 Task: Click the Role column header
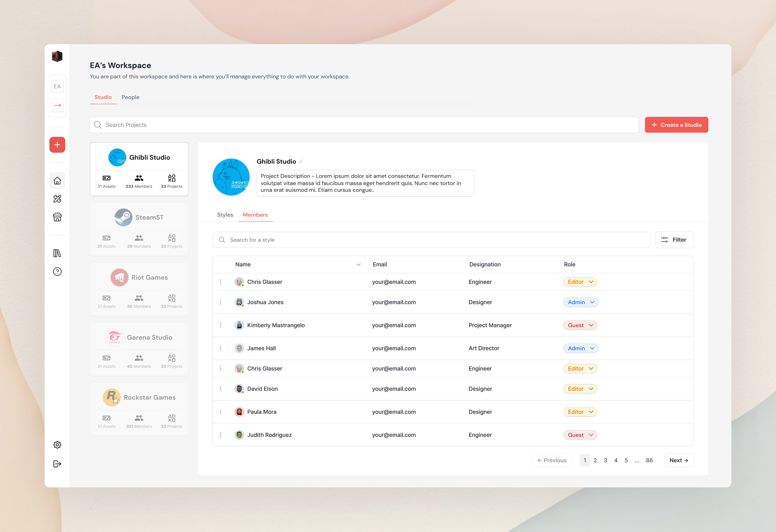(570, 264)
